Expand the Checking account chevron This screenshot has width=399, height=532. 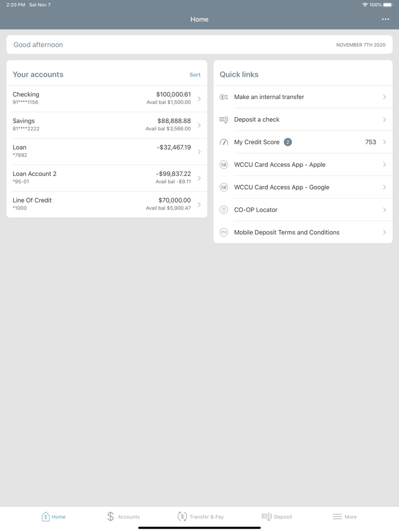[x=199, y=99]
